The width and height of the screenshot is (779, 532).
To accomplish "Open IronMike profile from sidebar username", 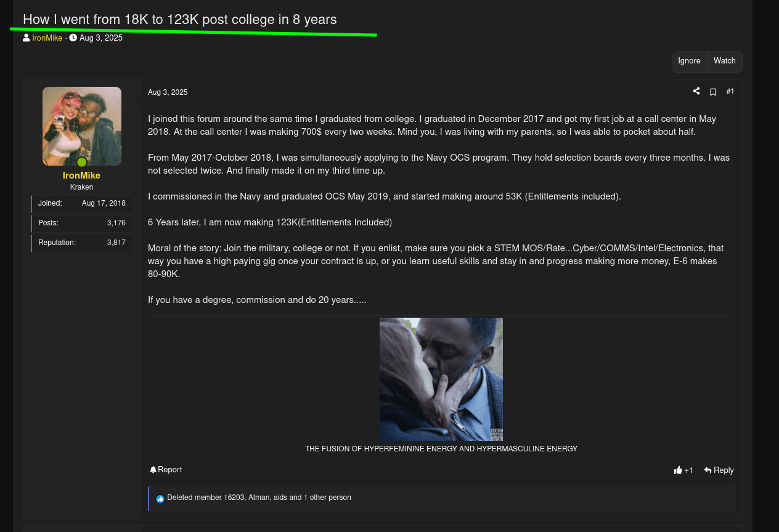I will 81,175.
